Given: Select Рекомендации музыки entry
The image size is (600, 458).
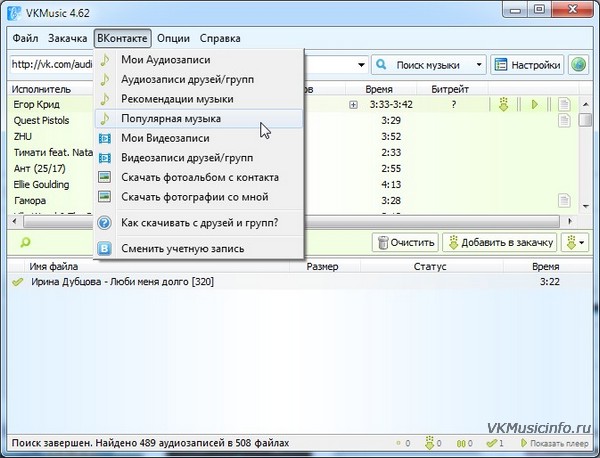Looking at the screenshot, I should tap(199, 99).
